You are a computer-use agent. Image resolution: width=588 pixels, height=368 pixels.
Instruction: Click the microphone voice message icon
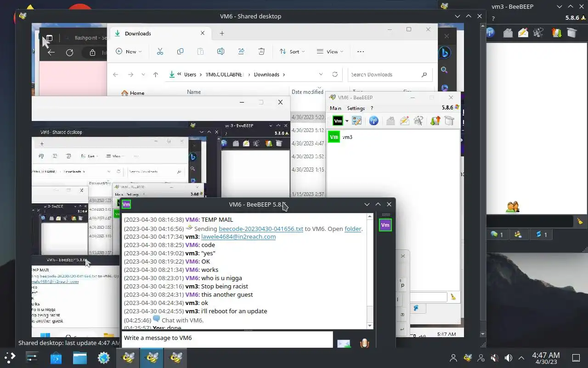[365, 343]
